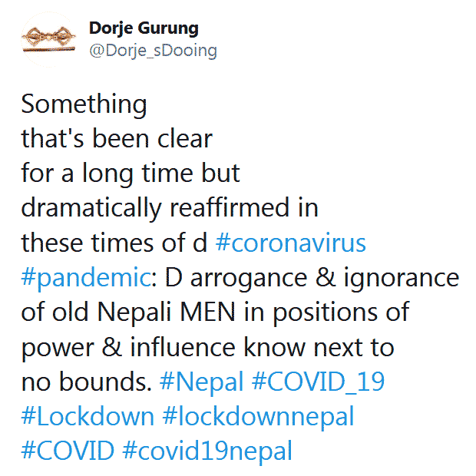Viewport: 476px width, 476px height.
Task: Click the phrase "dramatically reaffirmed in"
Action: coord(170,209)
